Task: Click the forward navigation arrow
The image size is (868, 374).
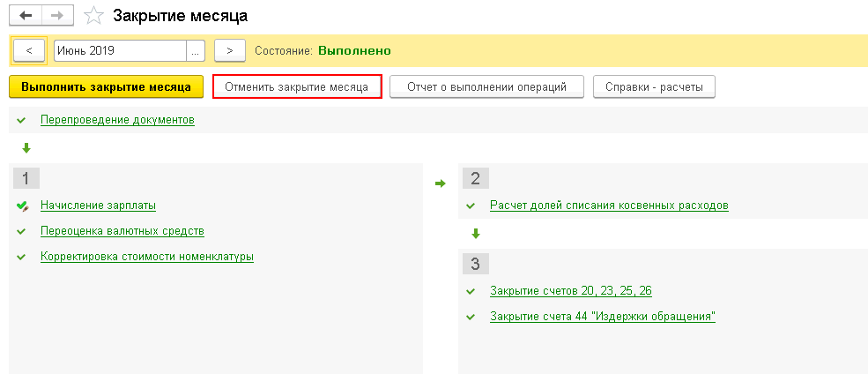Action: pyautogui.click(x=58, y=16)
